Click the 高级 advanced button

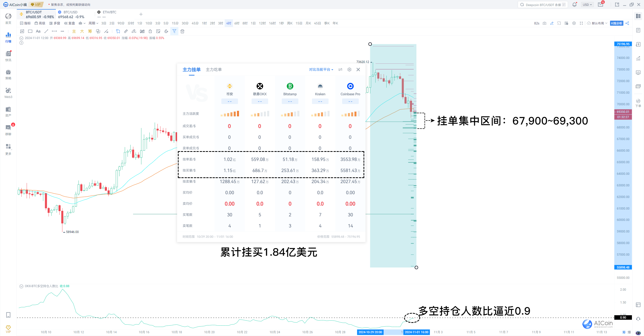coord(40,23)
